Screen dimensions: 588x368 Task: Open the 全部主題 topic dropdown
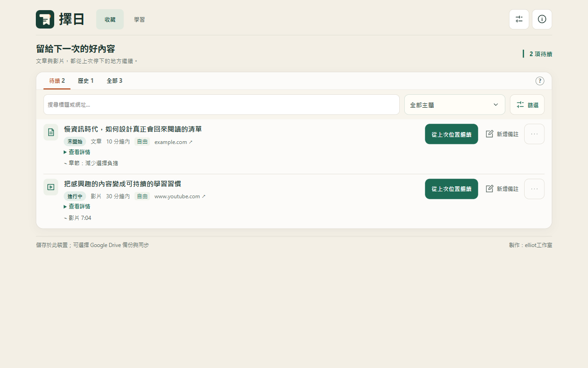point(455,104)
